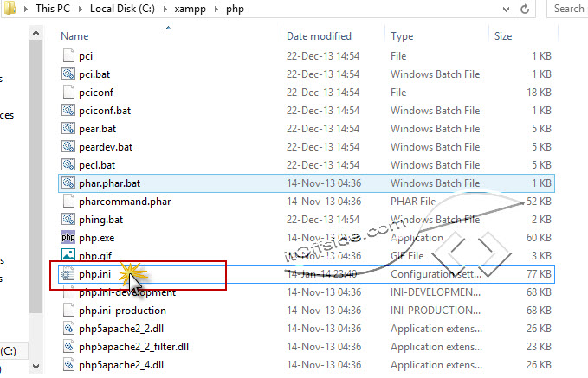Go to This PC in breadcrumb
This screenshot has width=588, height=378.
point(53,9)
